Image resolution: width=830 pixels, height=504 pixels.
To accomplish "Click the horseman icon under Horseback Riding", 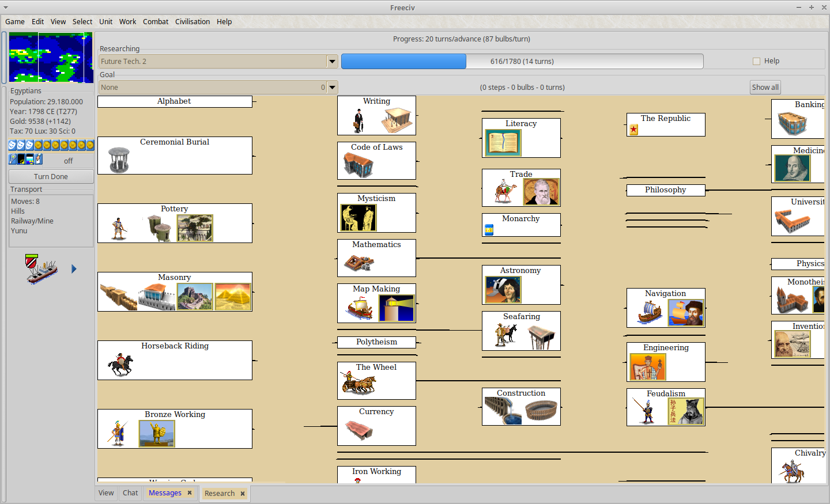I will [x=120, y=364].
